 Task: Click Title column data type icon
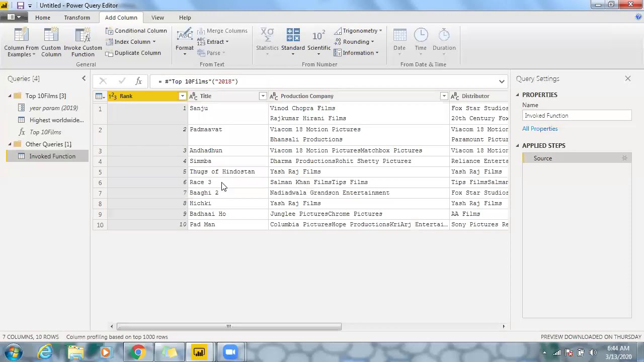(x=193, y=96)
